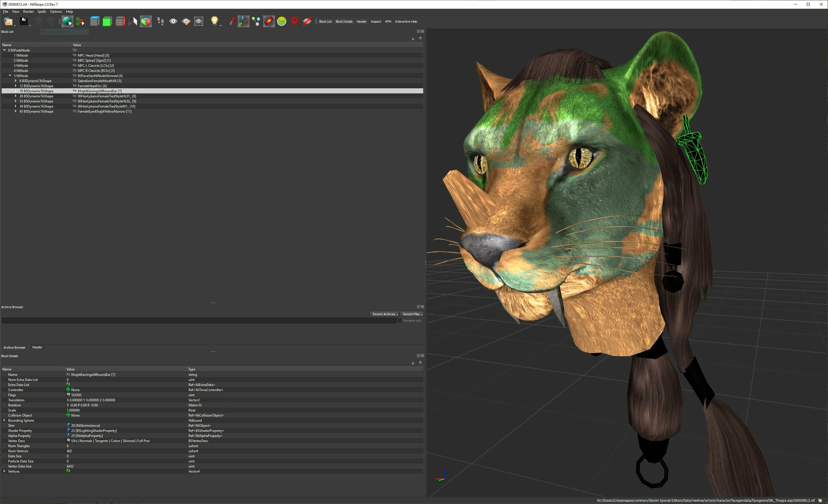Close the Archive Browser panel
Image resolution: width=828 pixels, height=504 pixels.
coord(422,307)
